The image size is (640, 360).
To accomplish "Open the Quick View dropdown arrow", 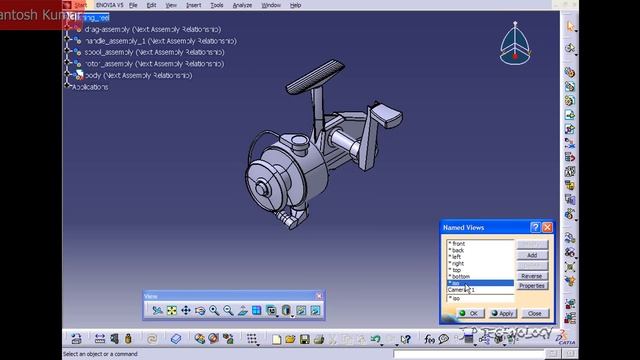I will coord(278,316).
